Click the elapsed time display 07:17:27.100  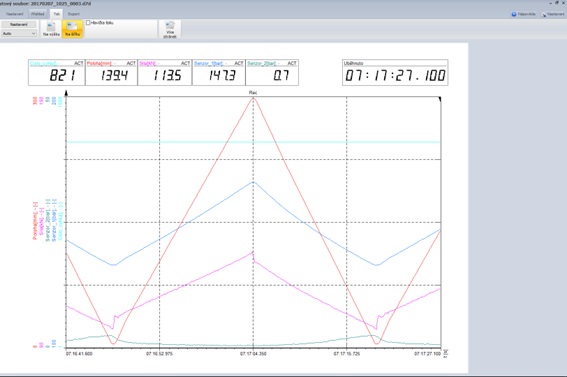click(395, 73)
